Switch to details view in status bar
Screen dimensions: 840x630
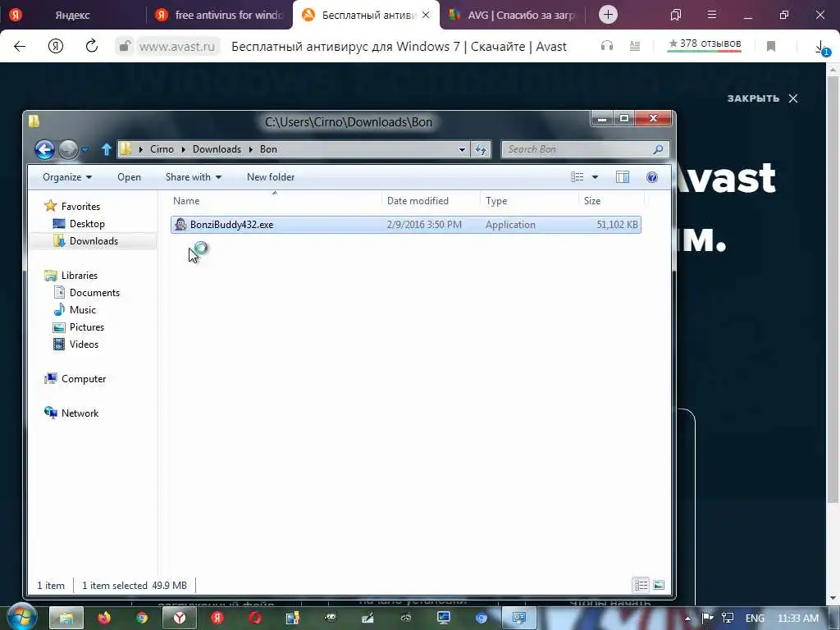coord(641,585)
